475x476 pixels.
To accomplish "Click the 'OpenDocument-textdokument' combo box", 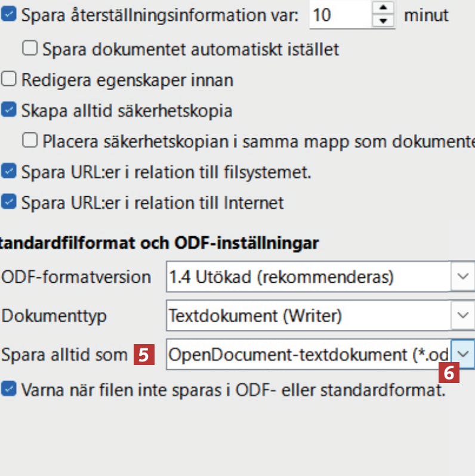I will (307, 354).
